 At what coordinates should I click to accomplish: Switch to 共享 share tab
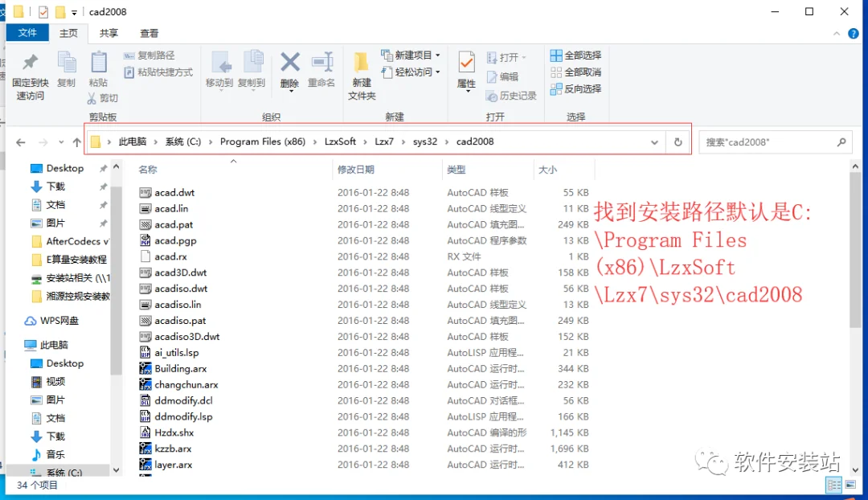108,33
